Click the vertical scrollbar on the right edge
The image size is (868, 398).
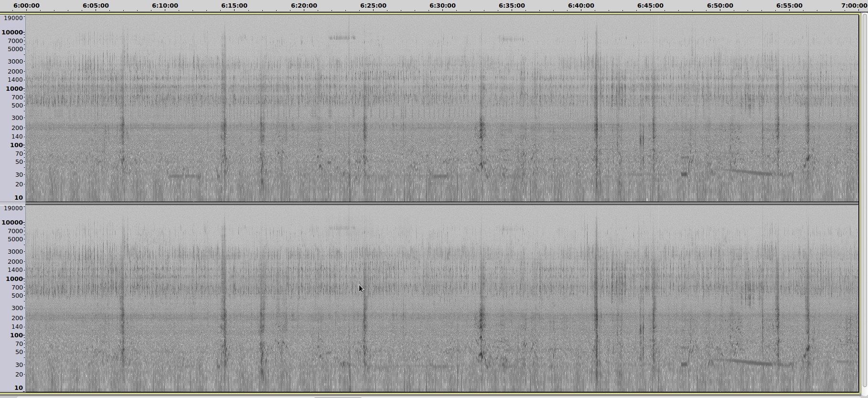[864, 201]
